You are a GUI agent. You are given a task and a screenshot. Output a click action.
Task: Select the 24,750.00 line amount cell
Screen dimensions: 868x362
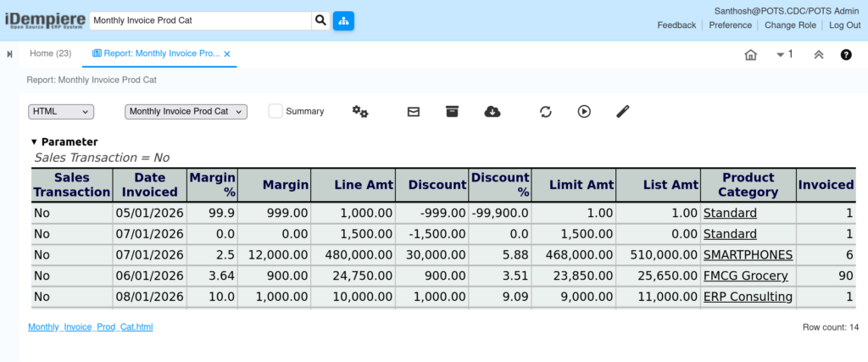tap(353, 276)
